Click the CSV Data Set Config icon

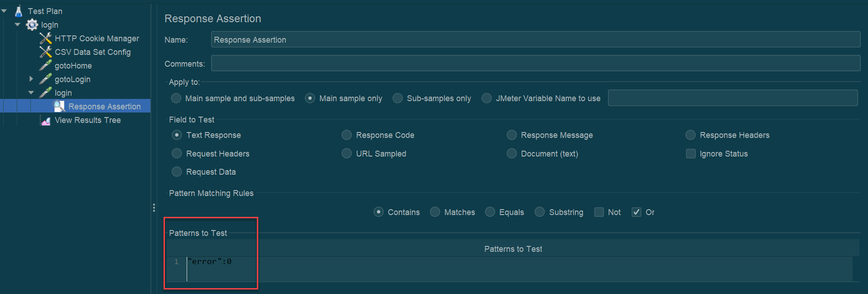(46, 52)
